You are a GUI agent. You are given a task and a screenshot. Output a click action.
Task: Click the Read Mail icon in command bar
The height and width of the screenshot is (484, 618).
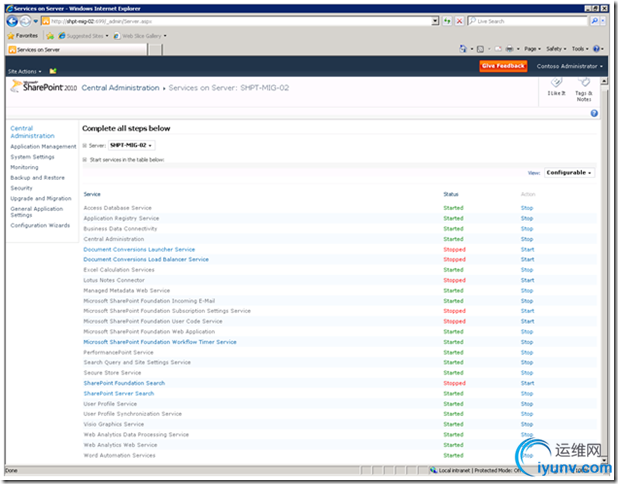pos(498,49)
